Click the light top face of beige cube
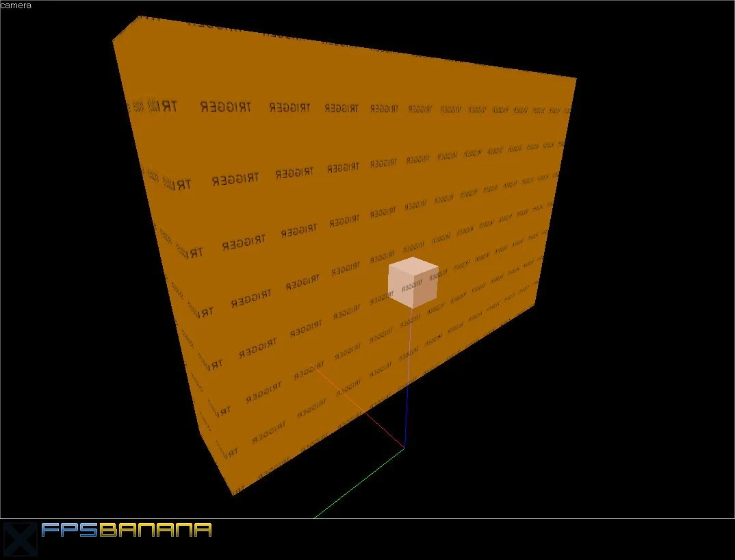 [413, 267]
